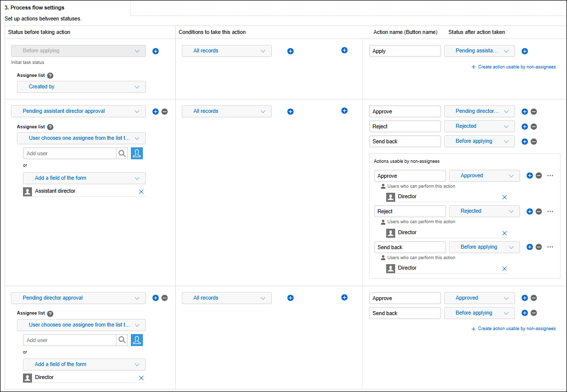The width and height of the screenshot is (567, 392).
Task: Click the plus icon next to the Approve action
Action: tap(525, 111)
